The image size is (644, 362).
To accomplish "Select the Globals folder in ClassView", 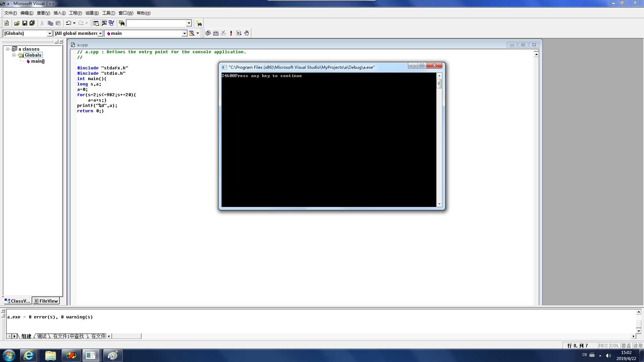I will pyautogui.click(x=33, y=55).
